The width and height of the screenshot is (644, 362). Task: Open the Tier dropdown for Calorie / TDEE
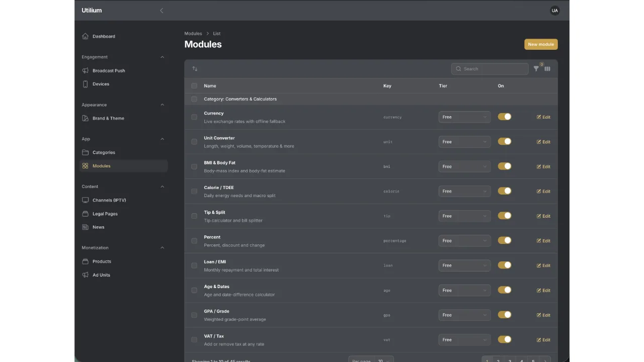pyautogui.click(x=464, y=191)
